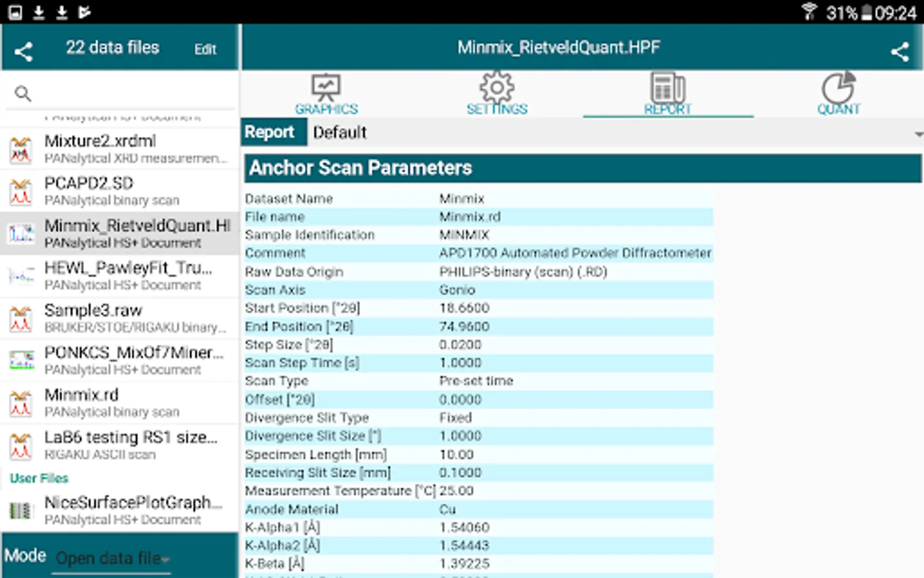
Task: Open HEWL_PawleyFit document
Action: coord(119,276)
